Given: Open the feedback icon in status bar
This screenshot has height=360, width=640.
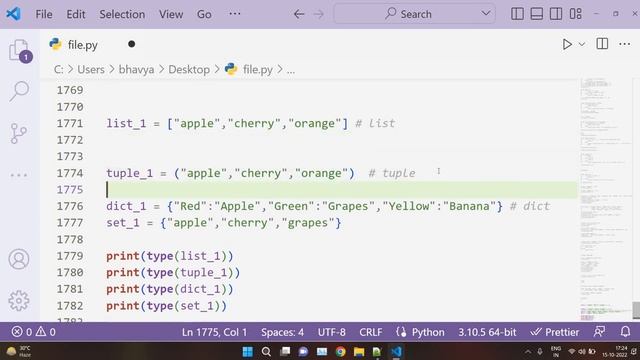Looking at the screenshot, I should [599, 332].
